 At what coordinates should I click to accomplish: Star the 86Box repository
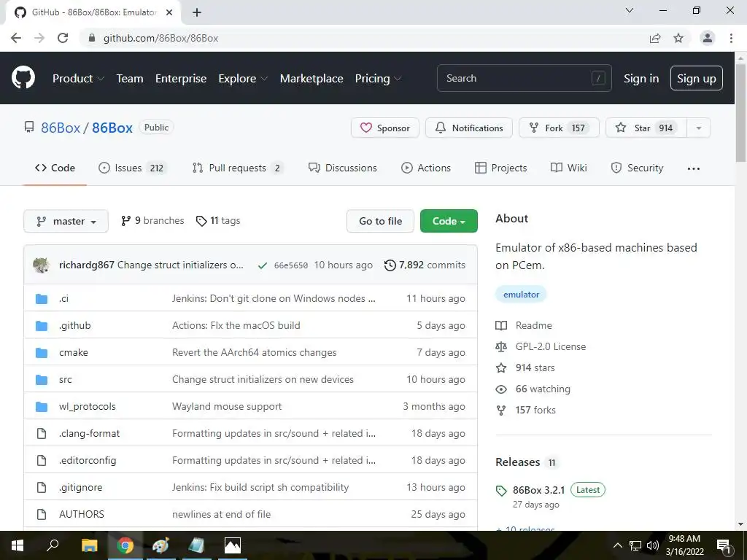(646, 128)
